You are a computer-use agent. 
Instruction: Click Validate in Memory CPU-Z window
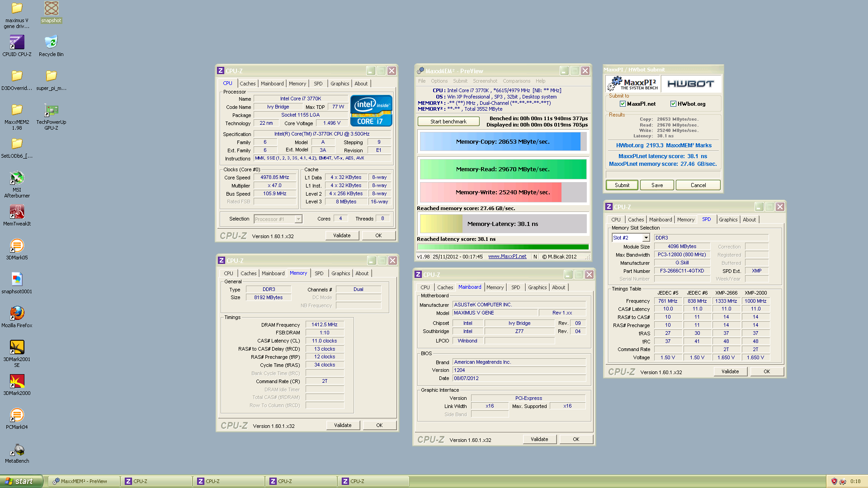[x=343, y=425]
